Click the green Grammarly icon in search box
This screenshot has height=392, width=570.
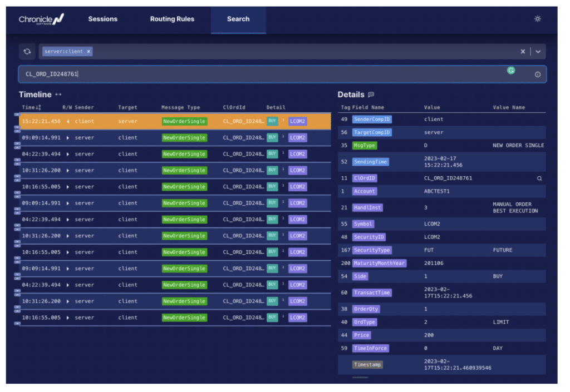click(x=511, y=71)
